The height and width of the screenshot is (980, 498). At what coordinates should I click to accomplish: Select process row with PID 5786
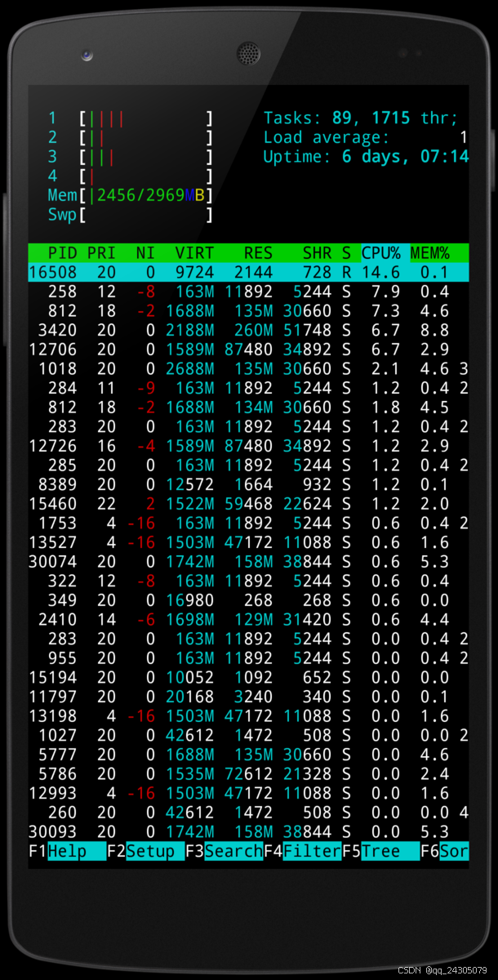249,774
